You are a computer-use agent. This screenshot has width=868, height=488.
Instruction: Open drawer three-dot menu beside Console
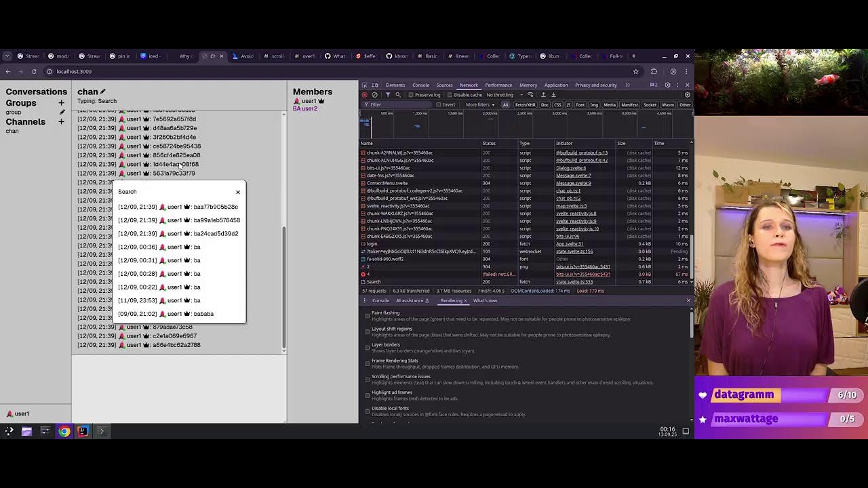click(x=364, y=301)
